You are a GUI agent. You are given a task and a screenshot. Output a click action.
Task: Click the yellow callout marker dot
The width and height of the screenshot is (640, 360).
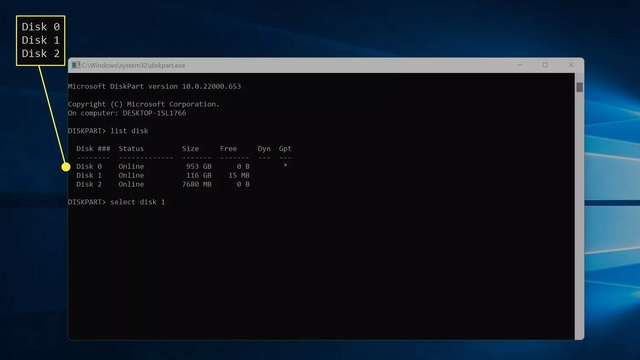[x=66, y=167]
